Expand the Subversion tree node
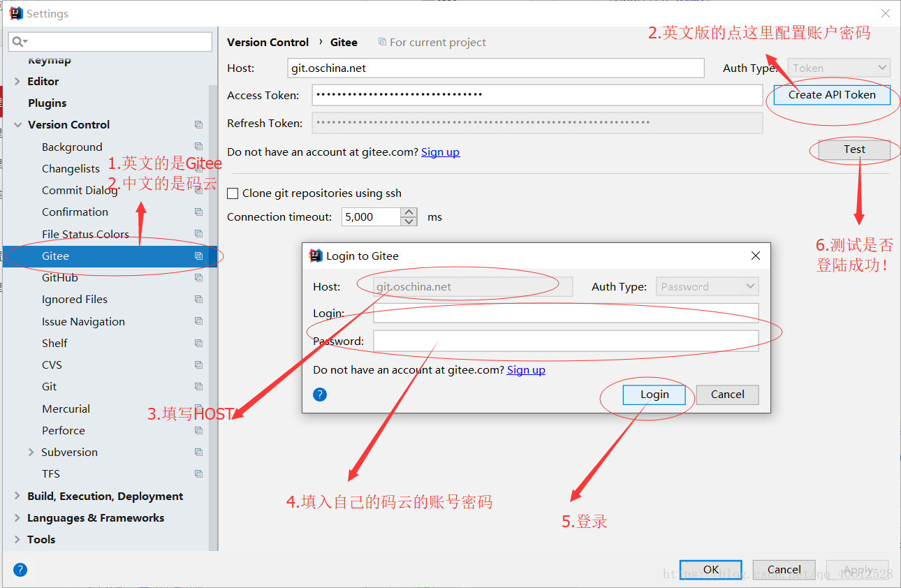 (x=31, y=452)
